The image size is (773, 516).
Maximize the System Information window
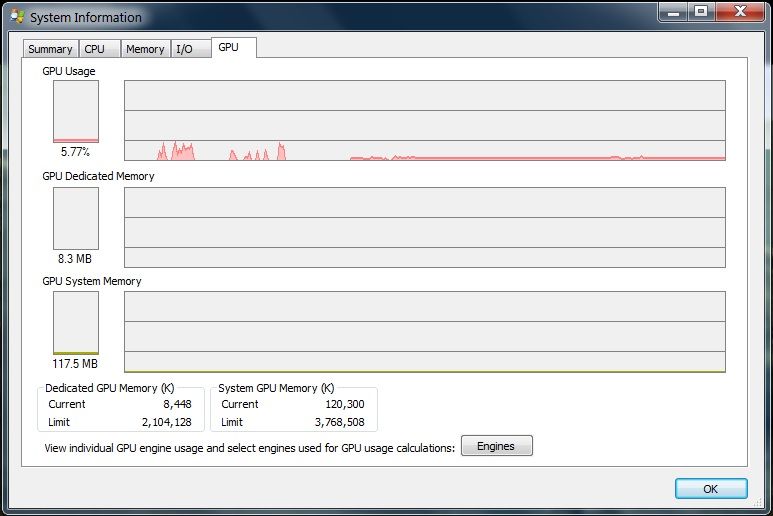(702, 11)
